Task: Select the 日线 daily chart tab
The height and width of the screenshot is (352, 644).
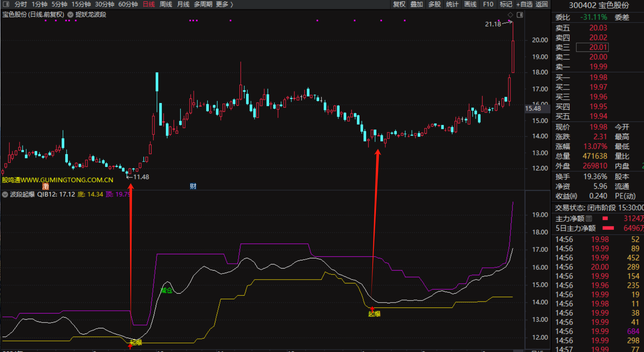Action: tap(149, 4)
